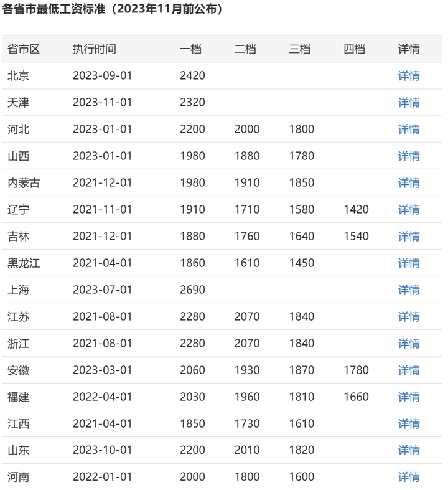The image size is (448, 490).
Task: Click the value 2010 in 山东 row
Action: click(247, 450)
